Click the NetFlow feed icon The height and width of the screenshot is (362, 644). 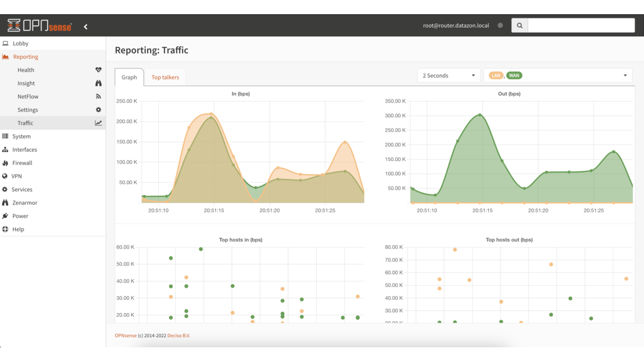[x=98, y=96]
